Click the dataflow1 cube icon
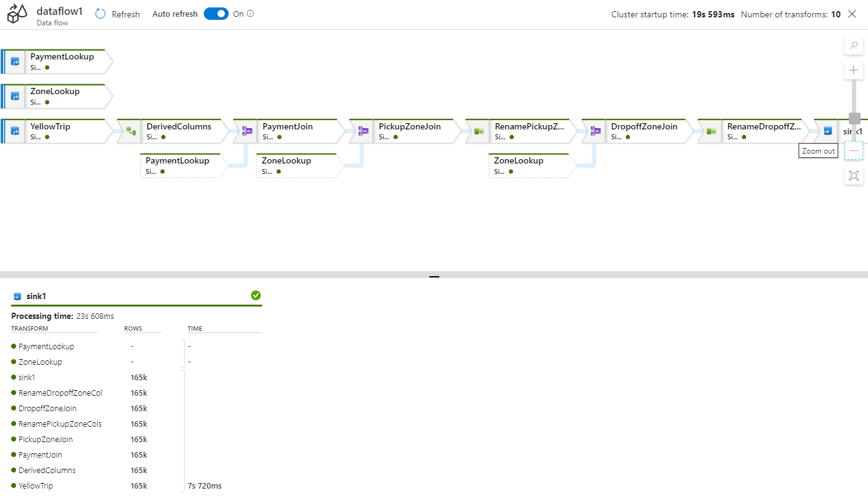Image resolution: width=868 pixels, height=496 pixels. (x=17, y=14)
